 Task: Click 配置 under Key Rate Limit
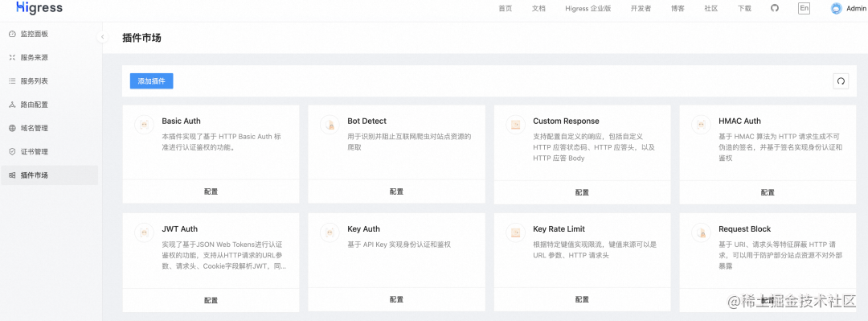[582, 300]
